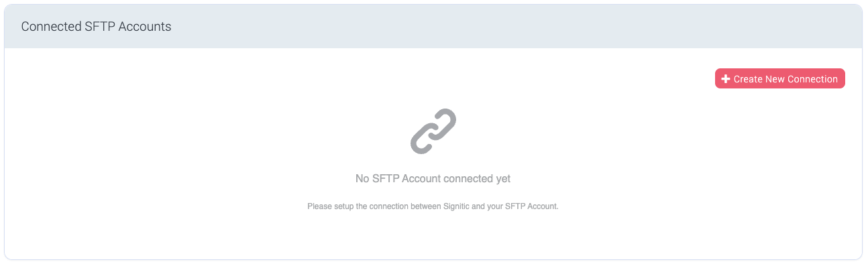Click the 'No SFTP Account connected yet' message

pos(433,179)
